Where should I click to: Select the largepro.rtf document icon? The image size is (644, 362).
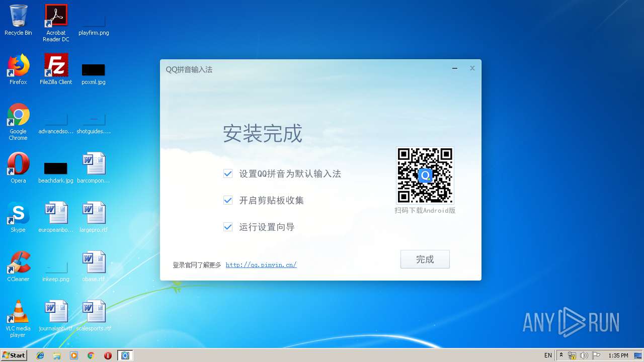[94, 218]
